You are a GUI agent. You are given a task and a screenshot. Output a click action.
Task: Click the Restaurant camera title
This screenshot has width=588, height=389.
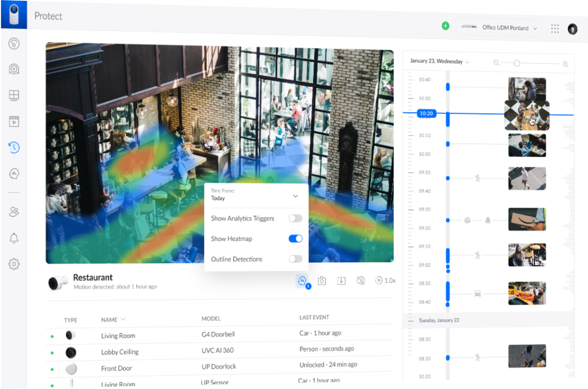coord(93,277)
